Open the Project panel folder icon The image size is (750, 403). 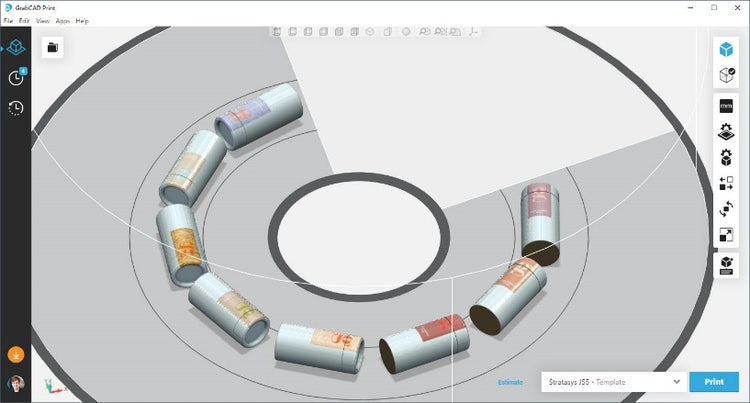53,47
